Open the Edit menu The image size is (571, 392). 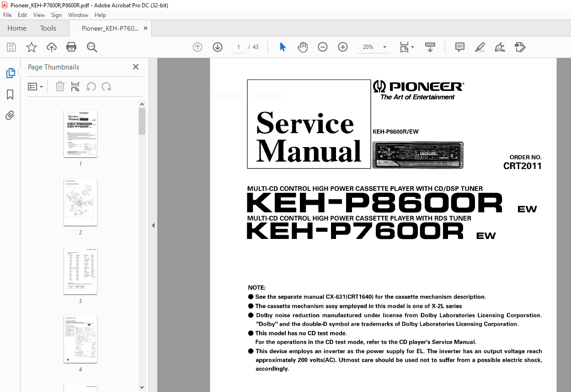click(x=22, y=15)
